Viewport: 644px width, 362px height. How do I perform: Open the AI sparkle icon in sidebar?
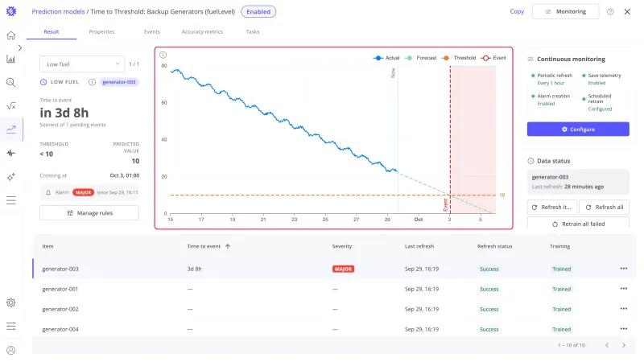point(11,177)
